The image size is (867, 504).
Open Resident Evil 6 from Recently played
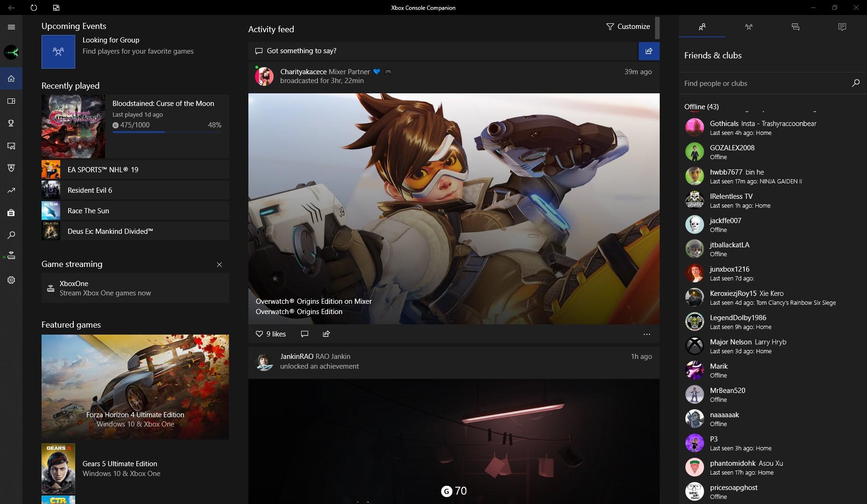click(x=135, y=190)
